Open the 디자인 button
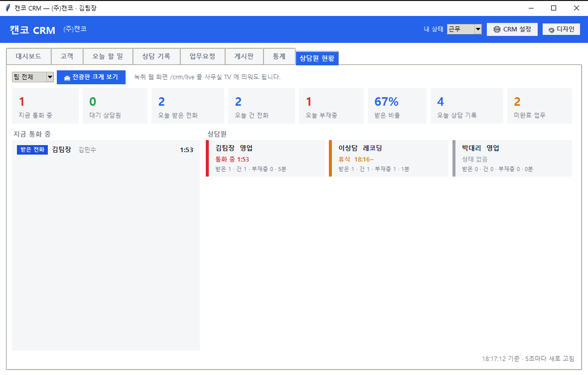588x375 pixels. pos(562,29)
